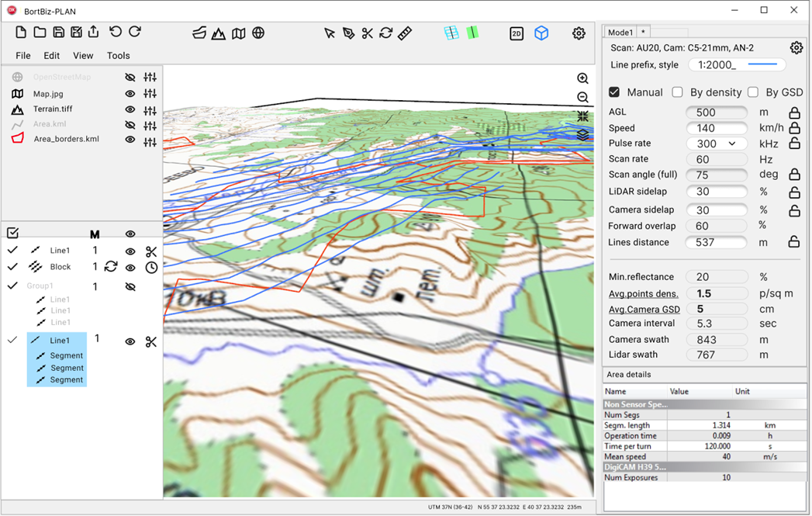Click the terrain mountain icon in toolbar
812x516 pixels.
pos(219,33)
